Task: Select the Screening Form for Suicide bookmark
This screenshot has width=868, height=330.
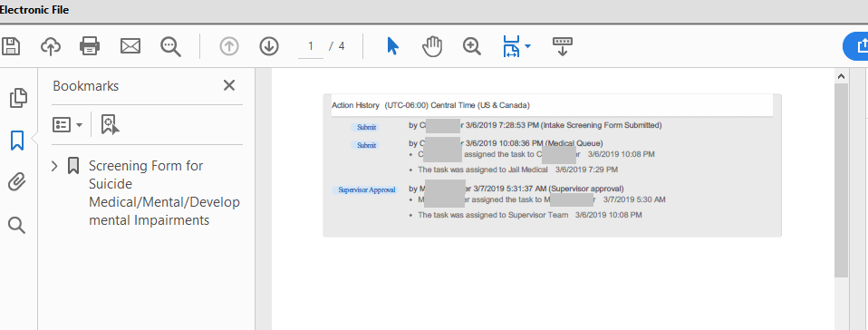Action: point(164,193)
